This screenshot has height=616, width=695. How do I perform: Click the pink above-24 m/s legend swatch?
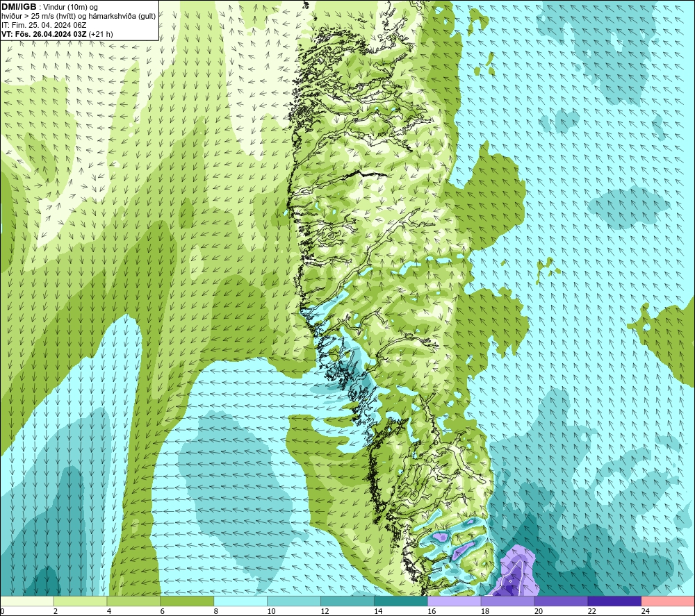coord(668,601)
